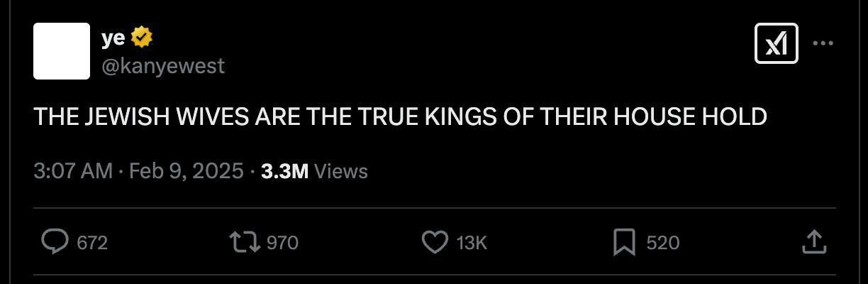This screenshot has height=284, width=868.
Task: Click the 3:07 AM post time
Action: coord(73,171)
